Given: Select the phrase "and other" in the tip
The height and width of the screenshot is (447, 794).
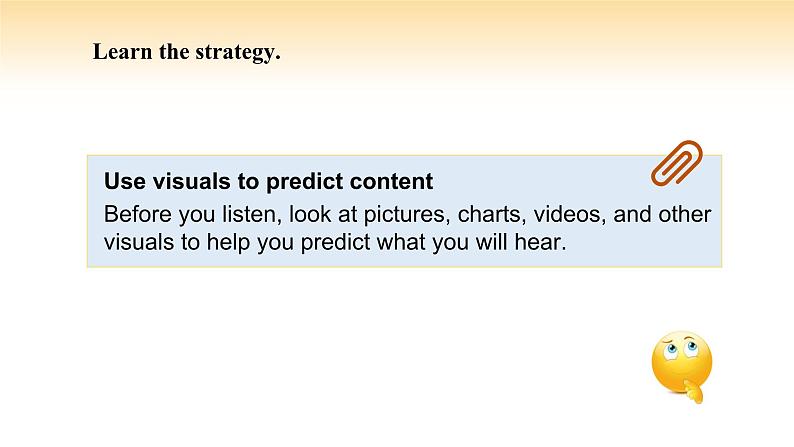Looking at the screenshot, I should pyautogui.click(x=662, y=214).
